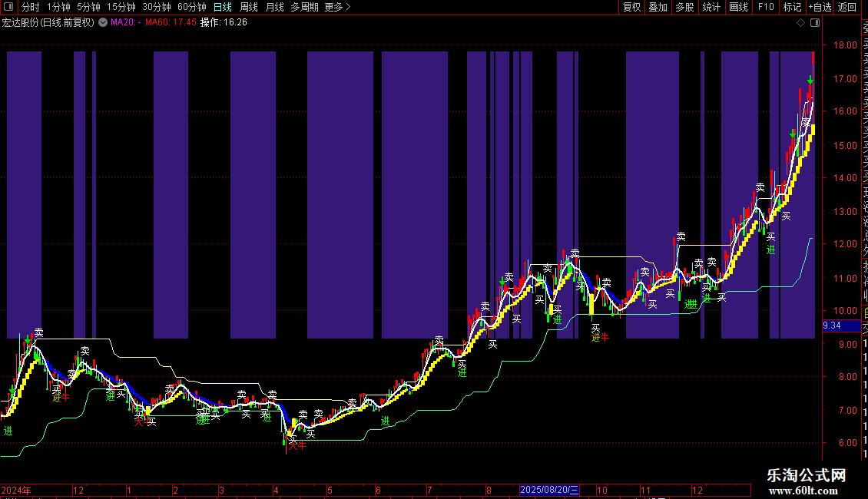Add stock with +自选 button

[820, 7]
